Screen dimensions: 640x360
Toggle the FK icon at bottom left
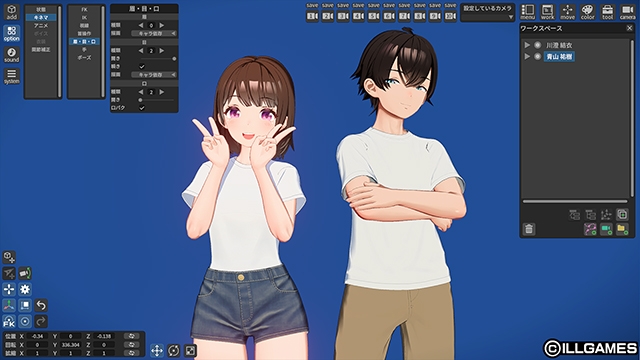(9, 322)
